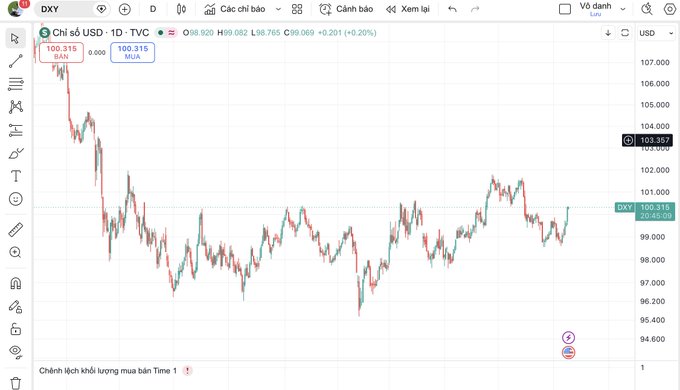Click the 100.315 BÁN sell button

(x=61, y=52)
